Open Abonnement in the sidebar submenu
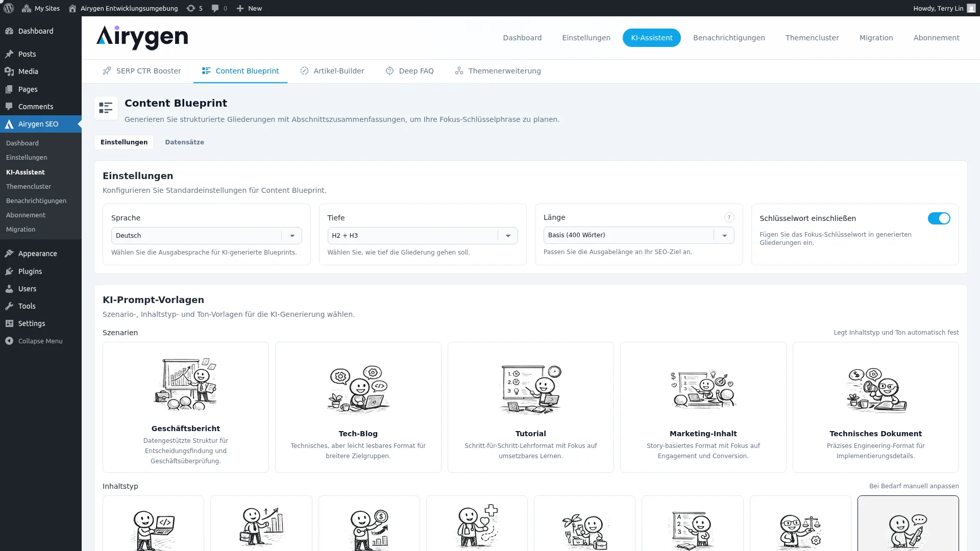 click(x=26, y=215)
